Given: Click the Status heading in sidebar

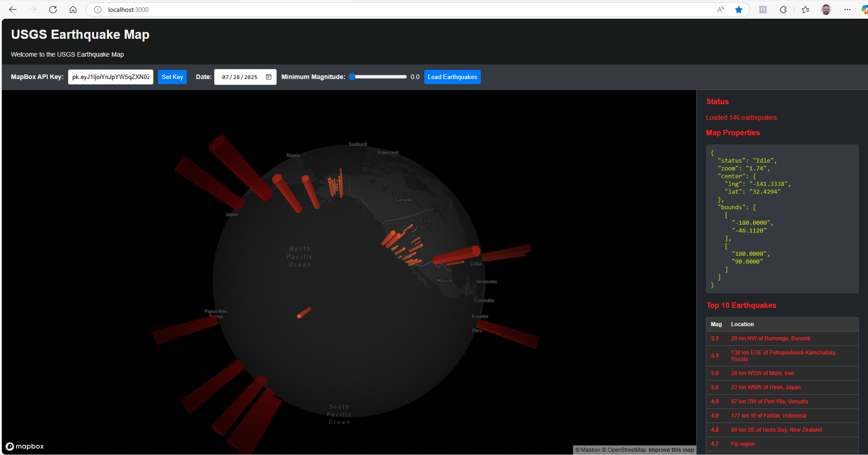Looking at the screenshot, I should click(x=717, y=101).
